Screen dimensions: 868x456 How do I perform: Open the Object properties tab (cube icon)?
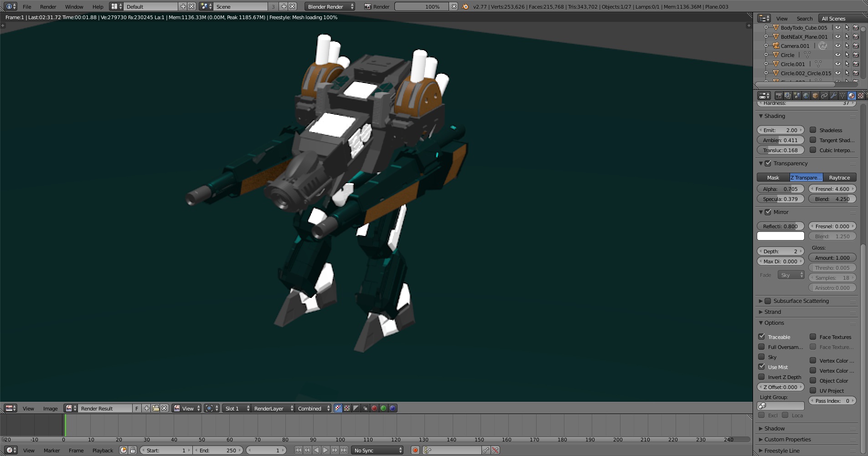click(815, 96)
